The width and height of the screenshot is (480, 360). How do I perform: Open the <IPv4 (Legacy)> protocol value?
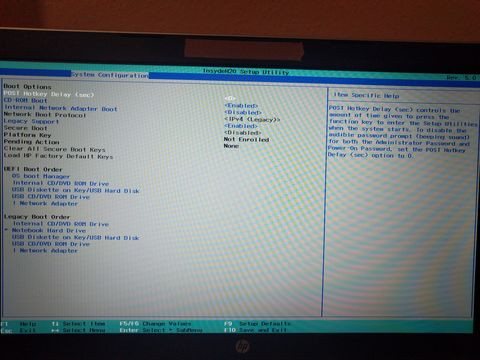point(252,119)
